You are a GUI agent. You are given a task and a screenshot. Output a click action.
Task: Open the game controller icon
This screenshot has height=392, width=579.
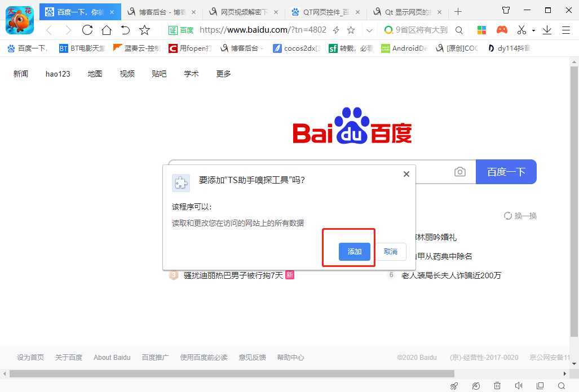[501, 30]
